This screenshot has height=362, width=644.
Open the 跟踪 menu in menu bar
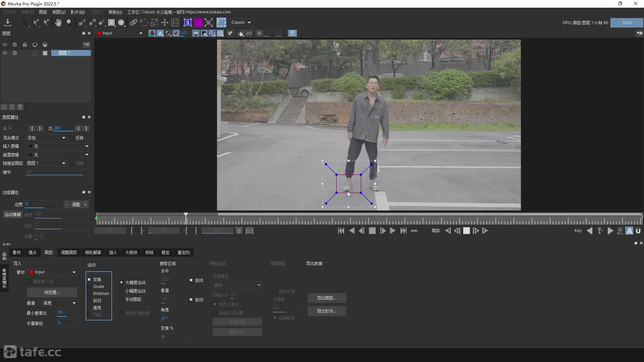pyautogui.click(x=43, y=12)
